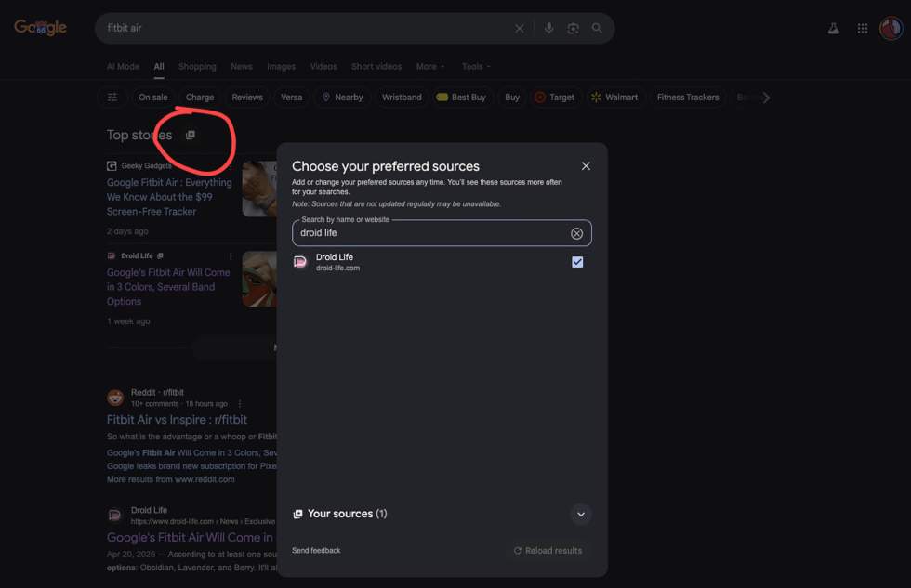Start voice search with the microphone icon

(x=548, y=29)
